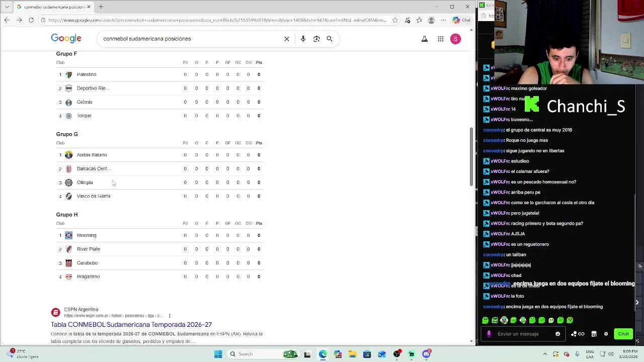Select Grêmio in Grupo F
Screen dimensions: 644x362
tap(85, 102)
